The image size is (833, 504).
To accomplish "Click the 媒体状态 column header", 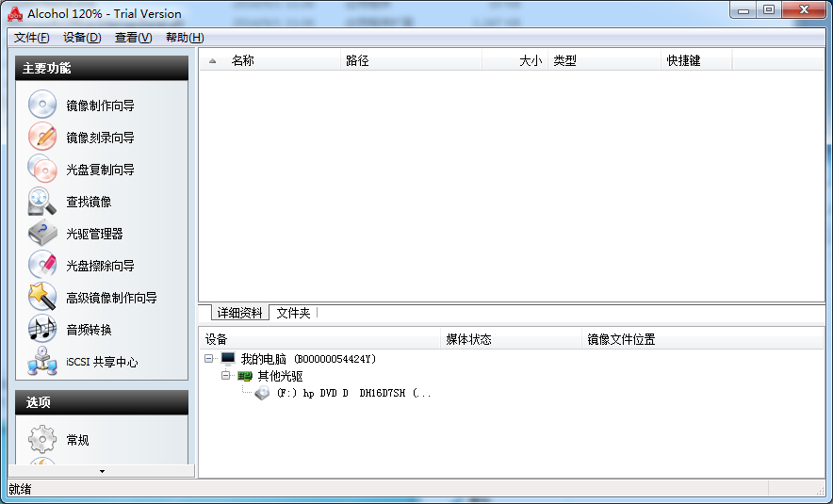I will (511, 339).
